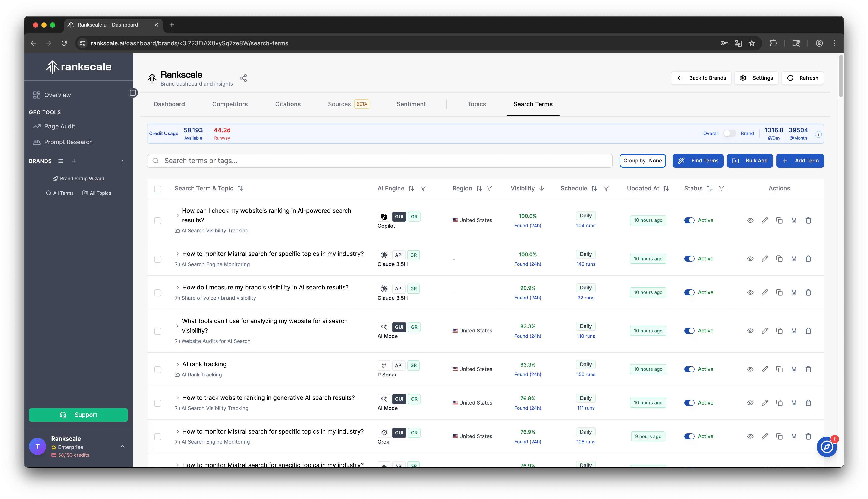The width and height of the screenshot is (868, 499).
Task: Filter the Schedule column
Action: 606,189
